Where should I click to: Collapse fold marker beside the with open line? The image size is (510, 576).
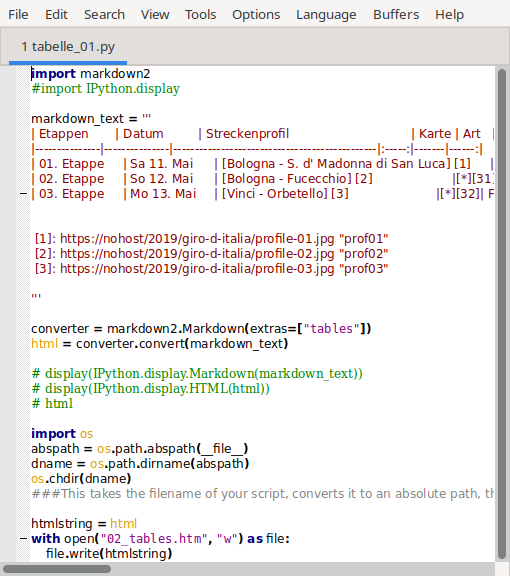[23, 539]
